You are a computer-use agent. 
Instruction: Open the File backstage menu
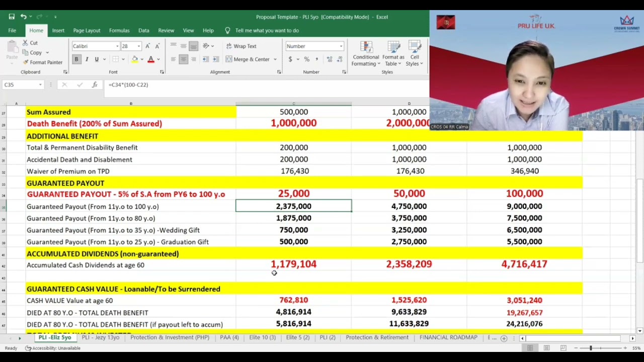coord(12,31)
